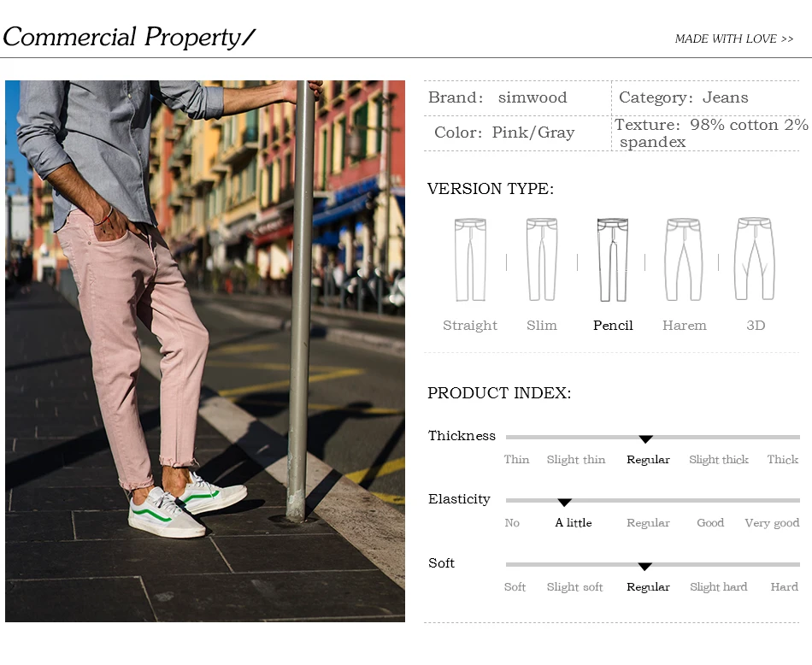Click 'A little' elasticity label
812x665 pixels.
(x=574, y=522)
